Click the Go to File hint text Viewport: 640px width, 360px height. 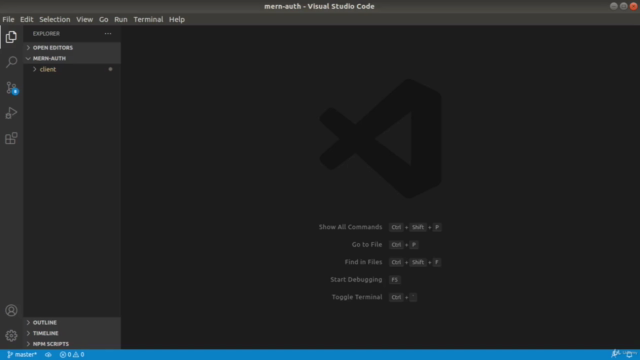click(367, 244)
